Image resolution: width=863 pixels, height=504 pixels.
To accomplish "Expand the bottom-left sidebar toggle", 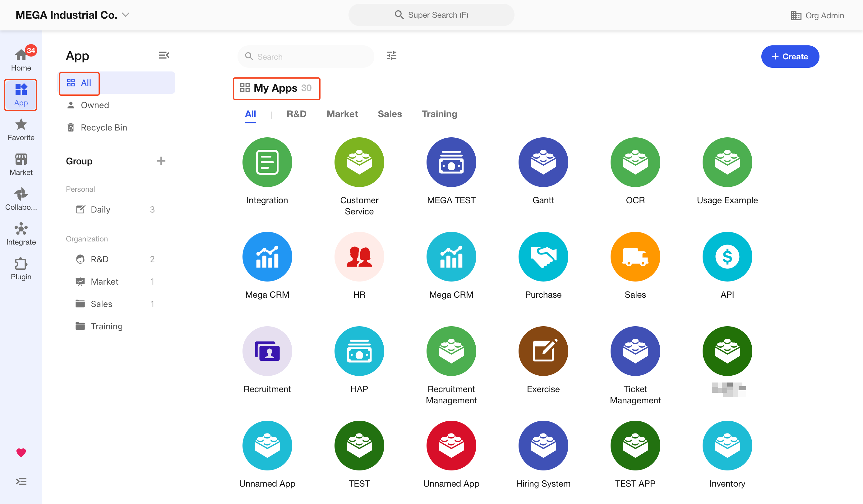I will [x=21, y=481].
